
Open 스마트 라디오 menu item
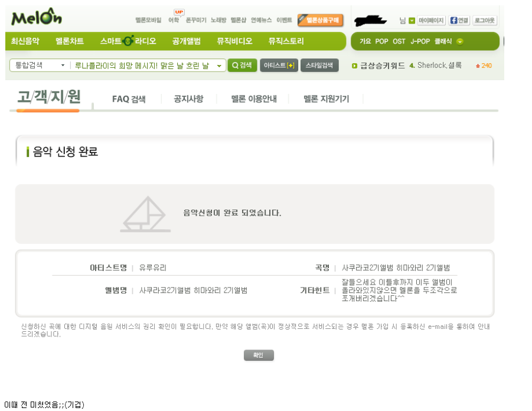128,41
